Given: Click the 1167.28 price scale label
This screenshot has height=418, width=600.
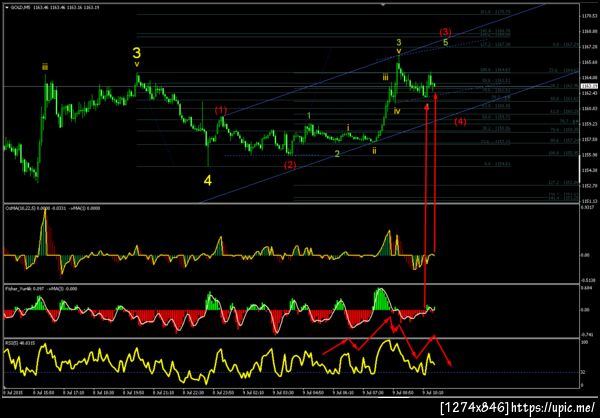Looking at the screenshot, I should [592, 47].
